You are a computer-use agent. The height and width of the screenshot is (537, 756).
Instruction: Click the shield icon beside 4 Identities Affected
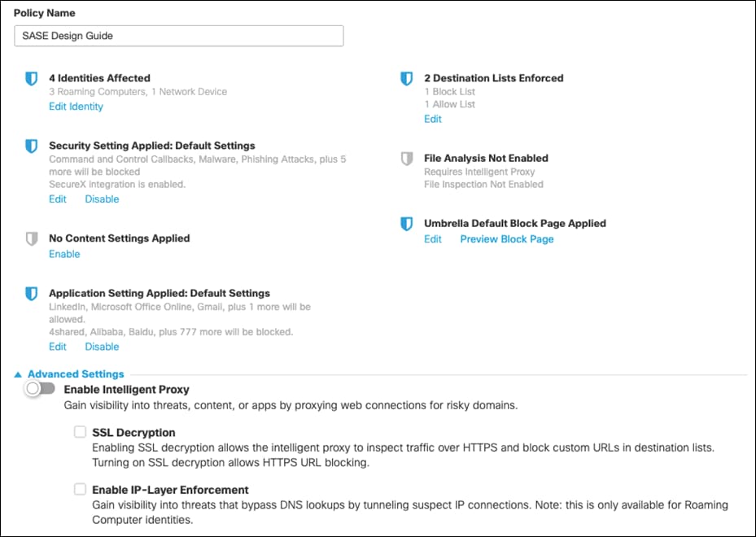click(32, 79)
